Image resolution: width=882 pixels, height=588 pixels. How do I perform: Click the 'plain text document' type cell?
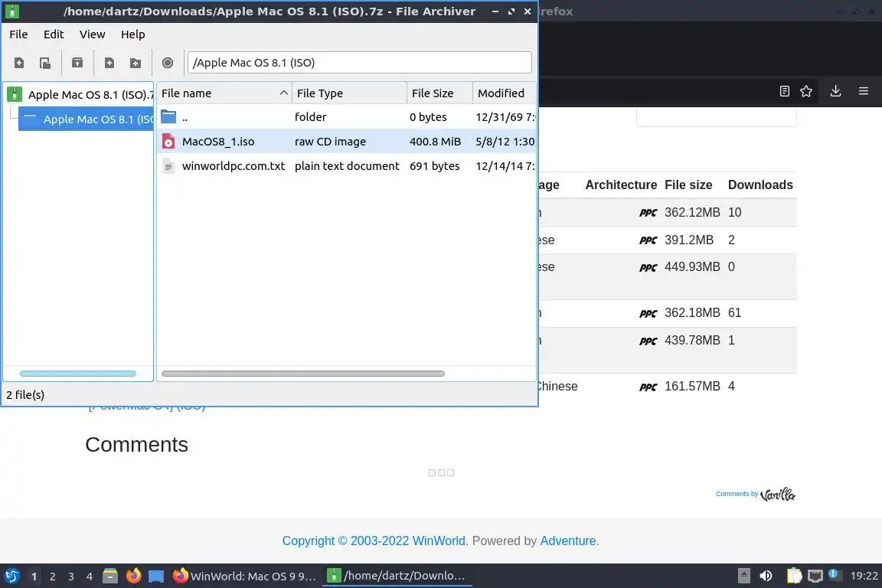(x=347, y=166)
